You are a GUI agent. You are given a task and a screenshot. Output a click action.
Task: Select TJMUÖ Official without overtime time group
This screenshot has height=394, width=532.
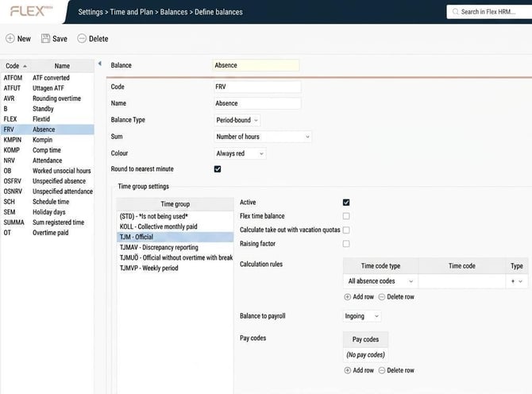(x=175, y=257)
